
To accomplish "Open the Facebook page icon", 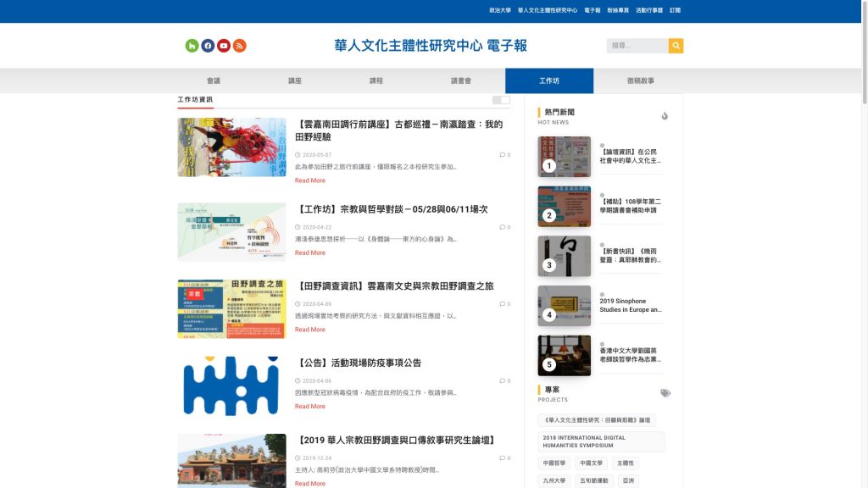I will tap(208, 46).
